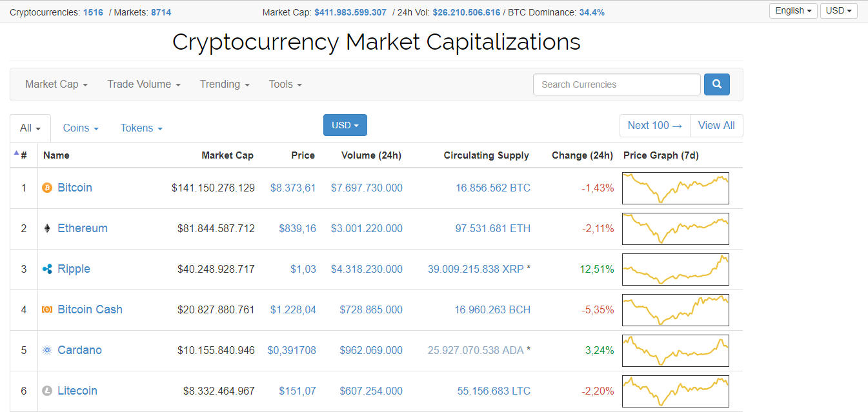Go to Next 100 currencies
The height and width of the screenshot is (412, 868).
tap(654, 126)
